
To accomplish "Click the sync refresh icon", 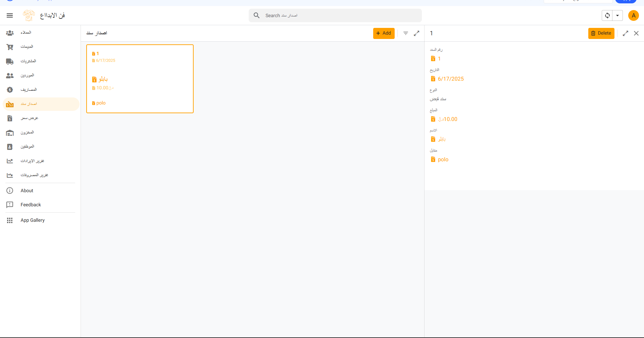I will (607, 15).
